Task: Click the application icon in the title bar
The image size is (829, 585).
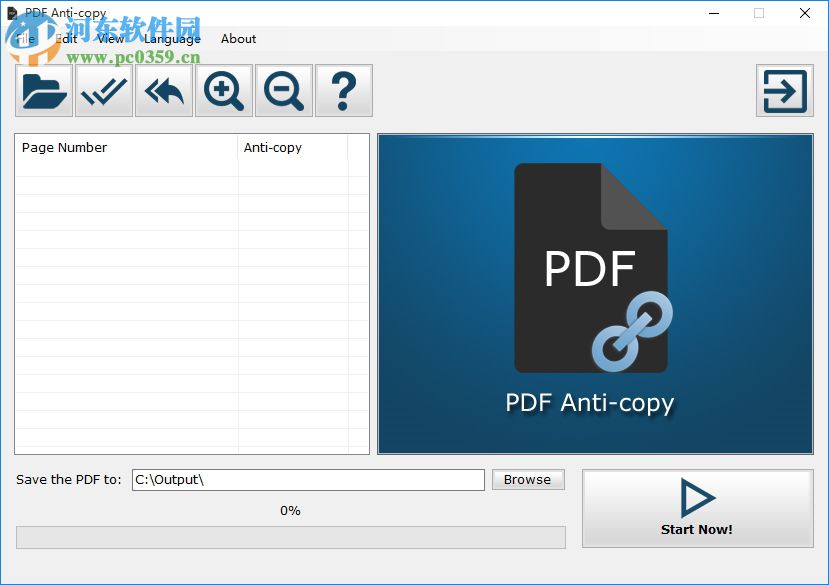Action: point(13,13)
